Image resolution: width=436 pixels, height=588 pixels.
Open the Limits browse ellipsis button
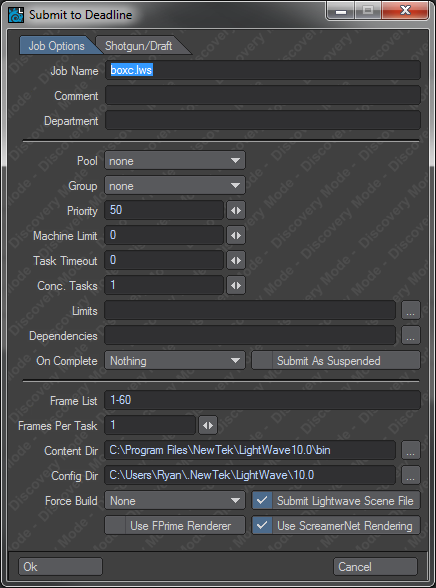point(411,310)
